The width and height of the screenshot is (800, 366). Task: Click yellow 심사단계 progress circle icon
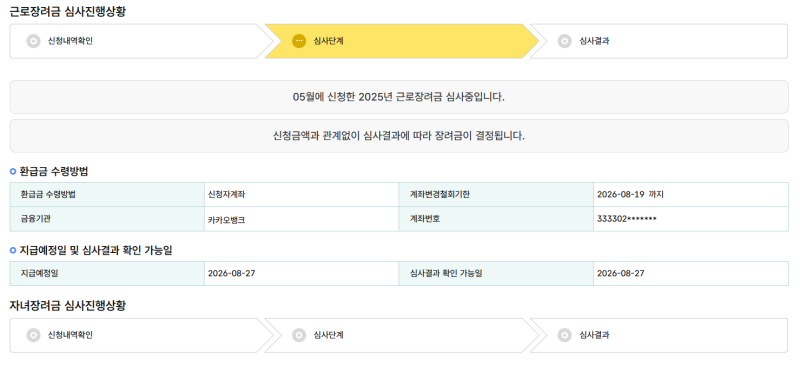coord(299,41)
